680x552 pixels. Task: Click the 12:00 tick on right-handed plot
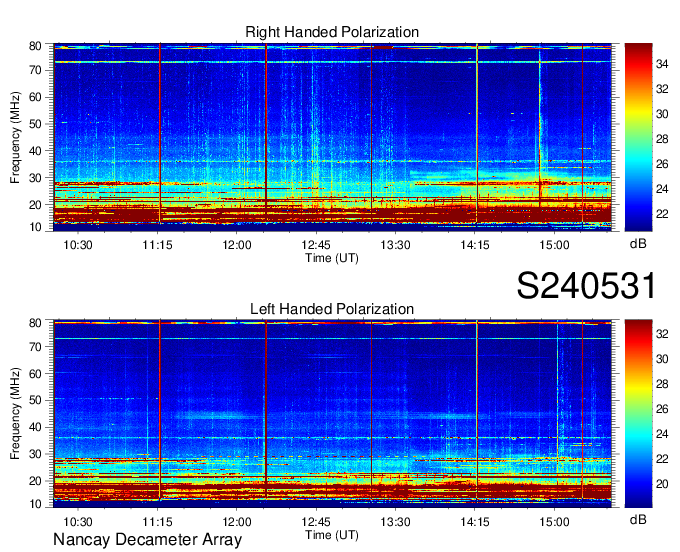point(237,245)
